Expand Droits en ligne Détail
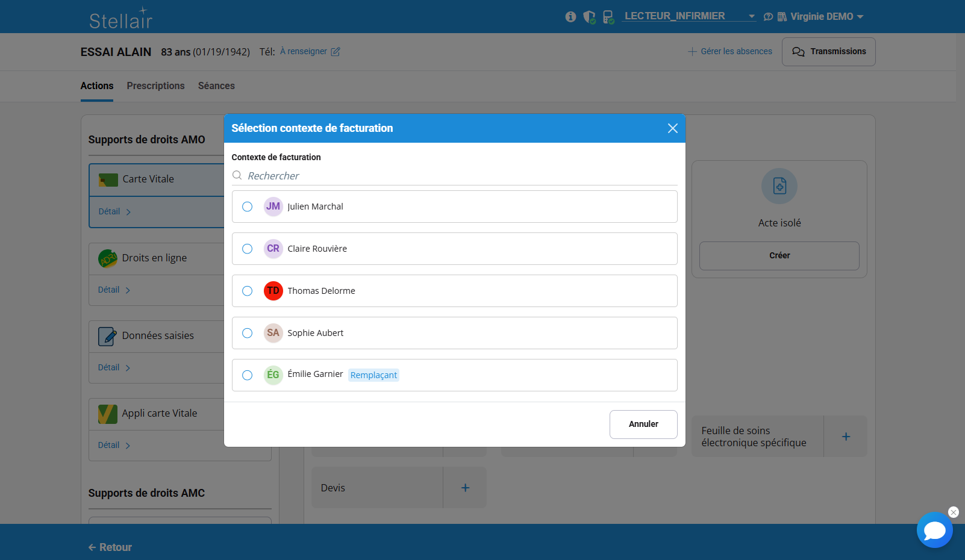Image resolution: width=965 pixels, height=560 pixels. coord(114,290)
